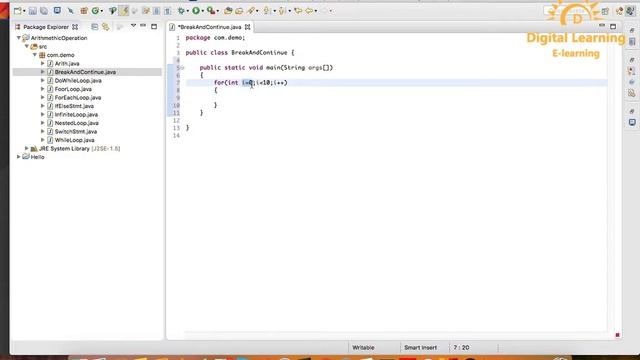
Task: Click 'package com.demo;' code line
Action: click(x=215, y=38)
